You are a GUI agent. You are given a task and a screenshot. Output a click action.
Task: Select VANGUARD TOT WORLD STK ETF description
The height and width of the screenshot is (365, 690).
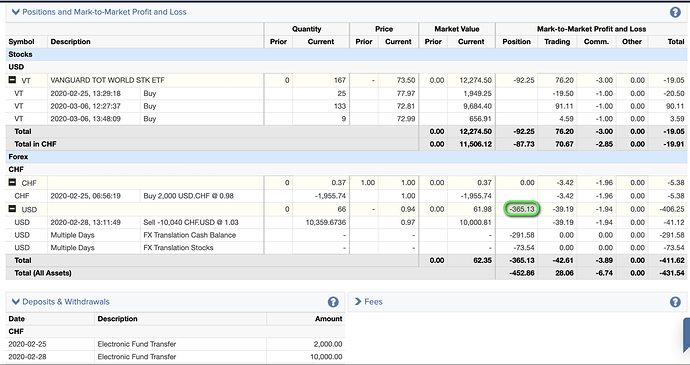(x=107, y=80)
